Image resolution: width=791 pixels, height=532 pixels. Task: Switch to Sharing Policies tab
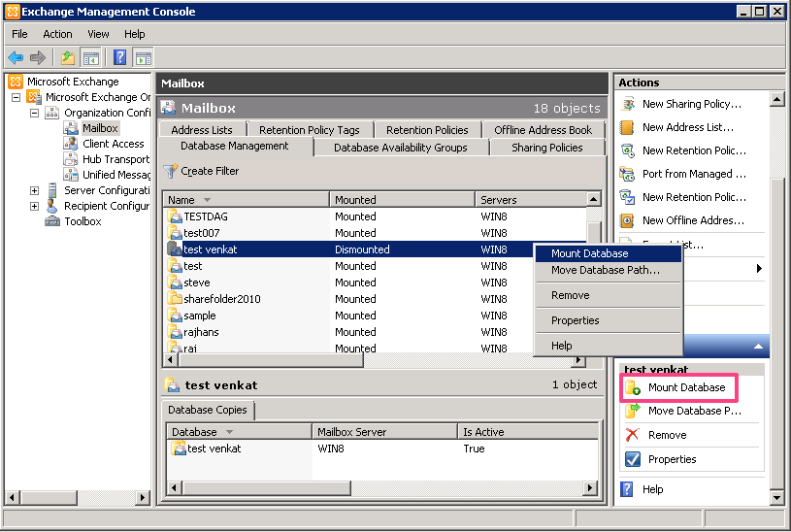pyautogui.click(x=547, y=148)
